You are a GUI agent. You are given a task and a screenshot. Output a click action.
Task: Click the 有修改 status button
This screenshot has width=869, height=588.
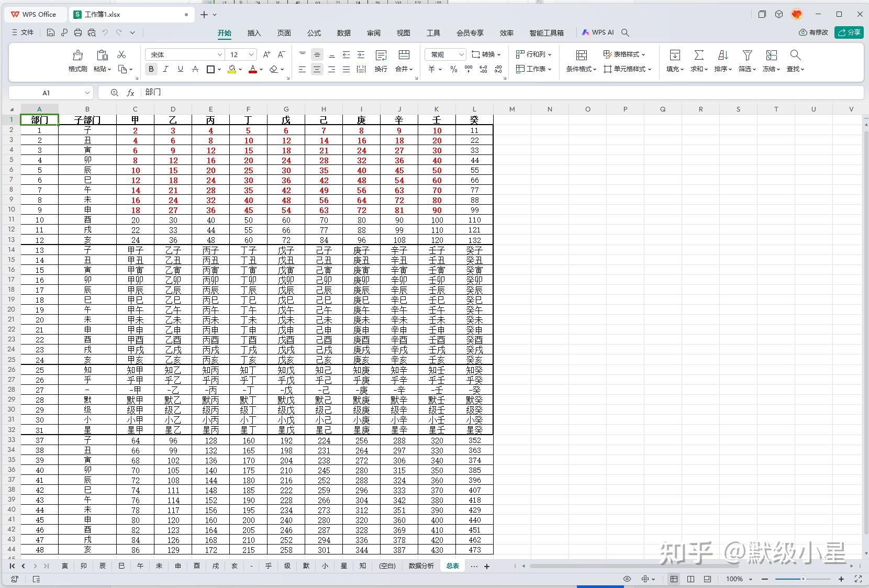[814, 32]
